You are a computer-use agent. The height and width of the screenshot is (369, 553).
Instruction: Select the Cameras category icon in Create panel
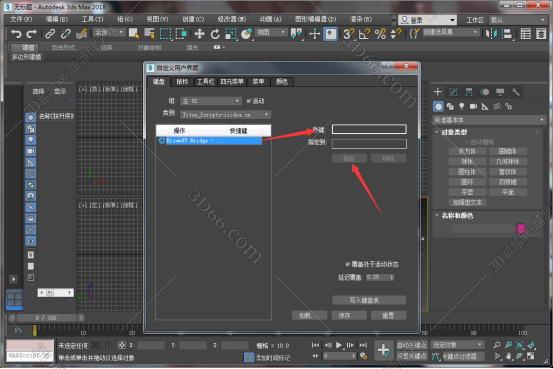pyautogui.click(x=473, y=106)
